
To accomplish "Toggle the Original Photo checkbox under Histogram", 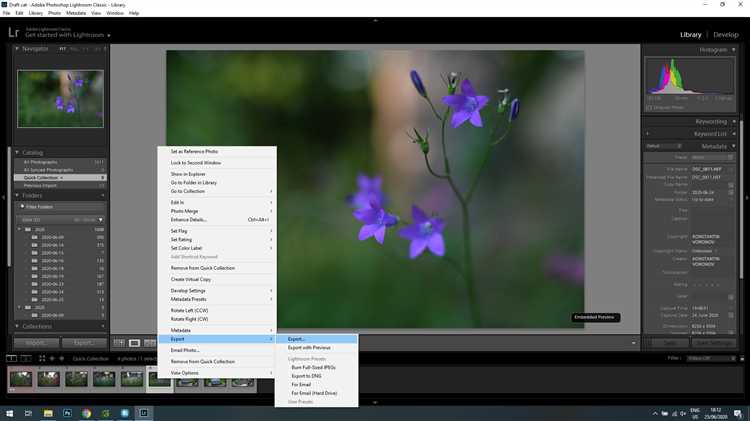I will (650, 108).
